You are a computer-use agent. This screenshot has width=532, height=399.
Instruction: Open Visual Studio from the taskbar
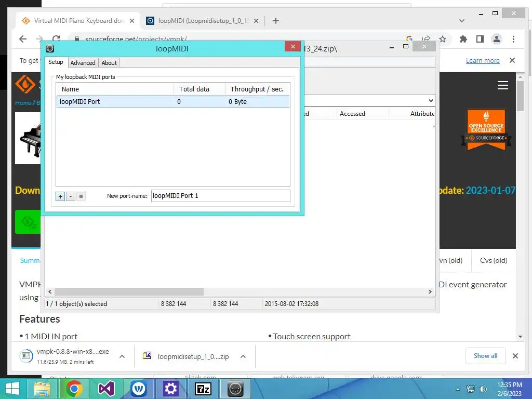point(106,389)
